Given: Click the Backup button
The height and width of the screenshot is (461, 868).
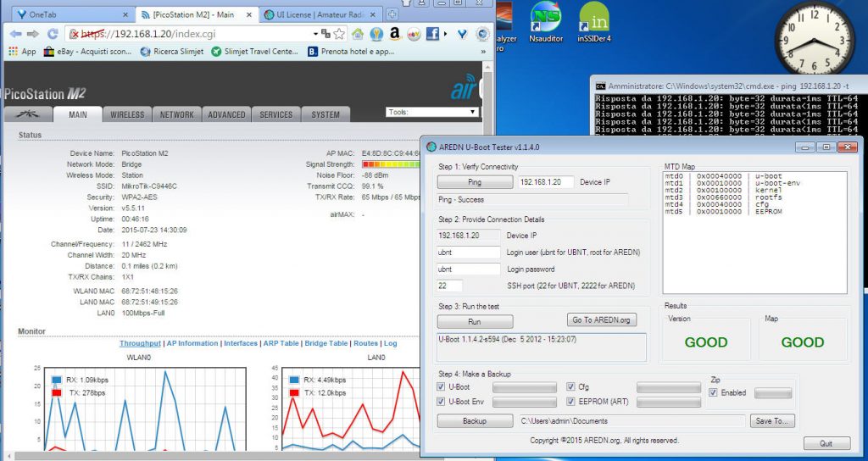Looking at the screenshot, I should pyautogui.click(x=475, y=421).
